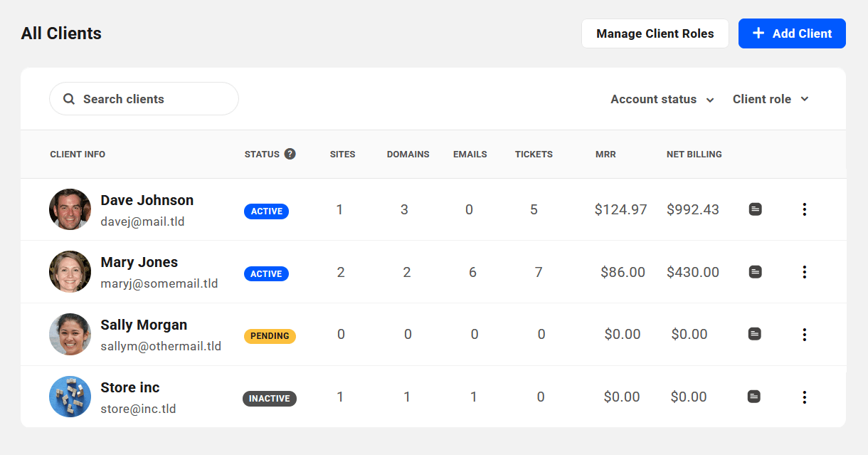
Task: Open the Status column help icon
Action: (290, 153)
